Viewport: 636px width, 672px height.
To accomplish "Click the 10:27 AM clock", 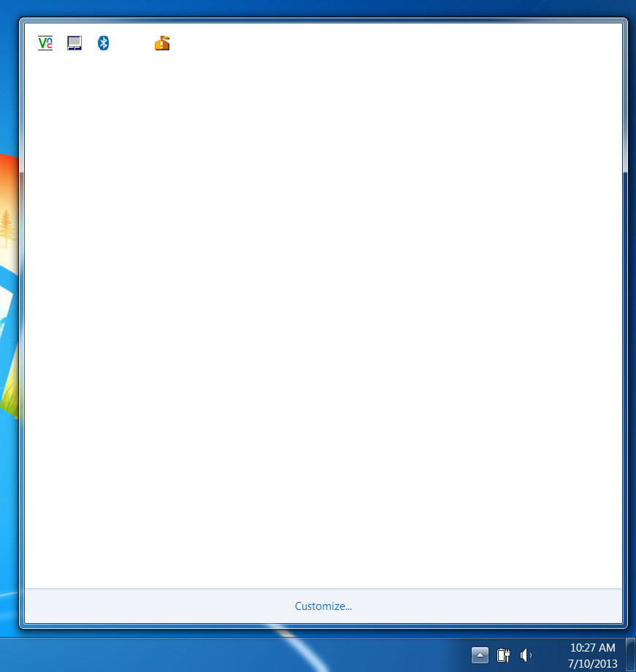I will (593, 648).
